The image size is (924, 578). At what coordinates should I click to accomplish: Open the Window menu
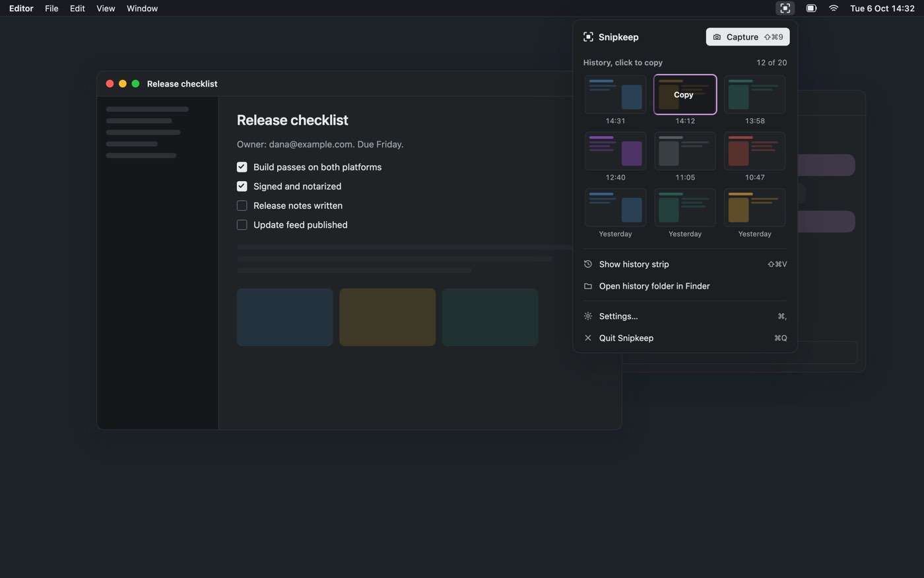[x=142, y=9]
